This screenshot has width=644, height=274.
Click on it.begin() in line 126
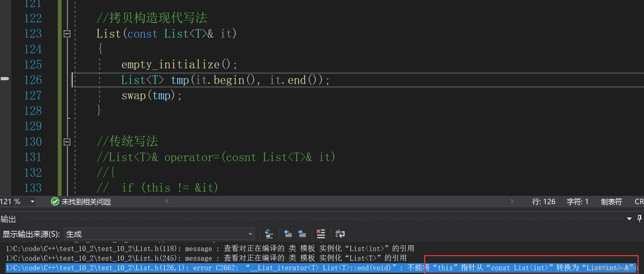click(x=225, y=80)
